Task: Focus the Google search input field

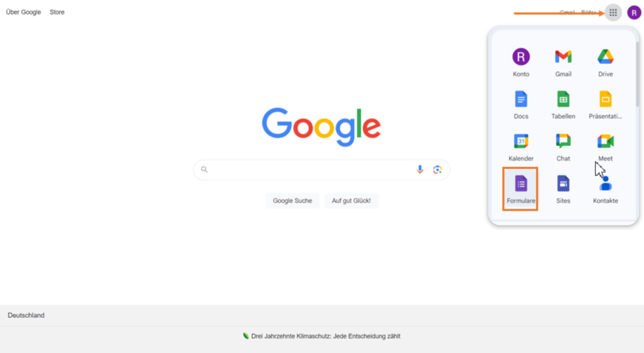Action: [312, 170]
